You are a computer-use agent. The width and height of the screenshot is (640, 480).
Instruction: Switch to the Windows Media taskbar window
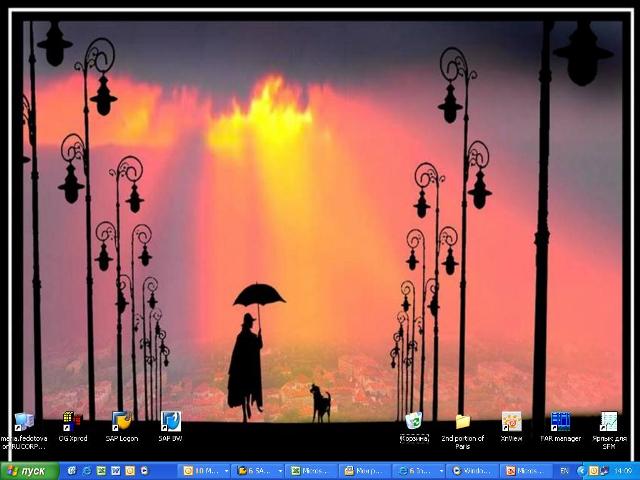[473, 471]
